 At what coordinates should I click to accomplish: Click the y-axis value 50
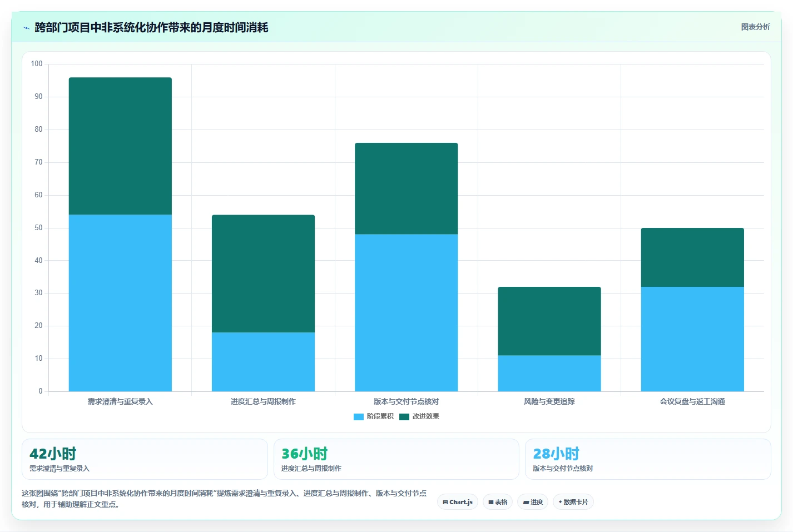point(38,228)
